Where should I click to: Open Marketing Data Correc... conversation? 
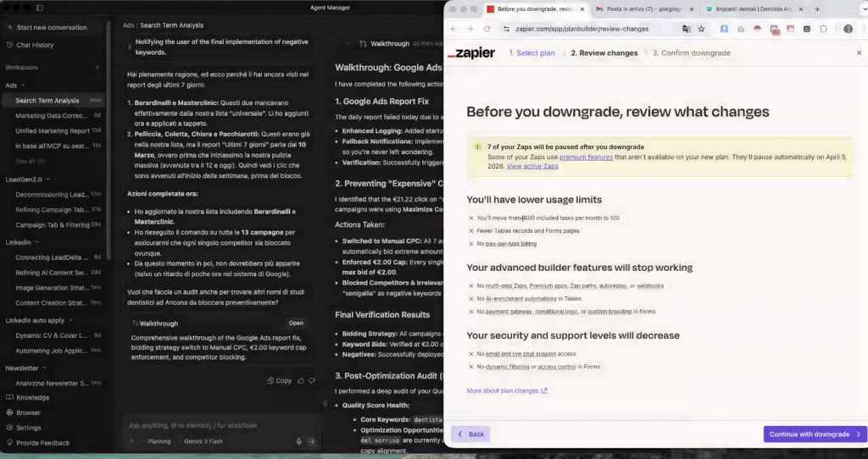click(53, 115)
